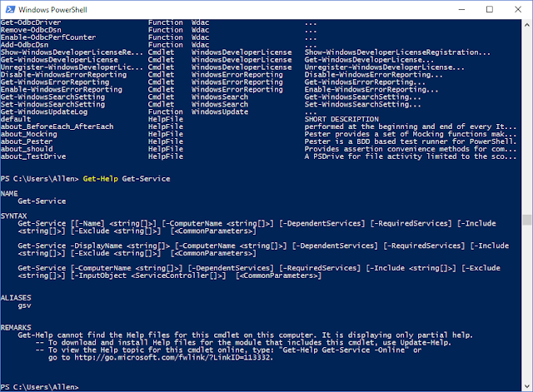The height and width of the screenshot is (392, 533).
Task: Click 'Get-WindowsErrorReporting' in the name column
Action: click(x=55, y=82)
